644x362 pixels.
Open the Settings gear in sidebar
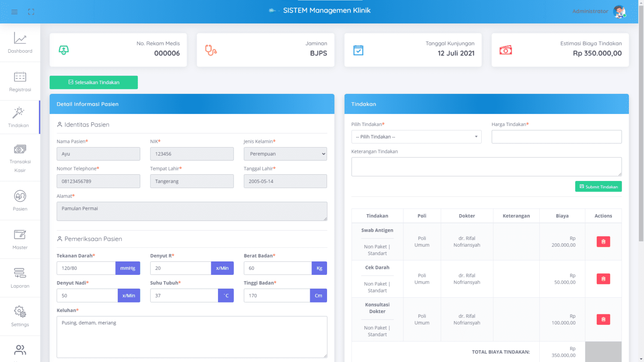(x=20, y=316)
